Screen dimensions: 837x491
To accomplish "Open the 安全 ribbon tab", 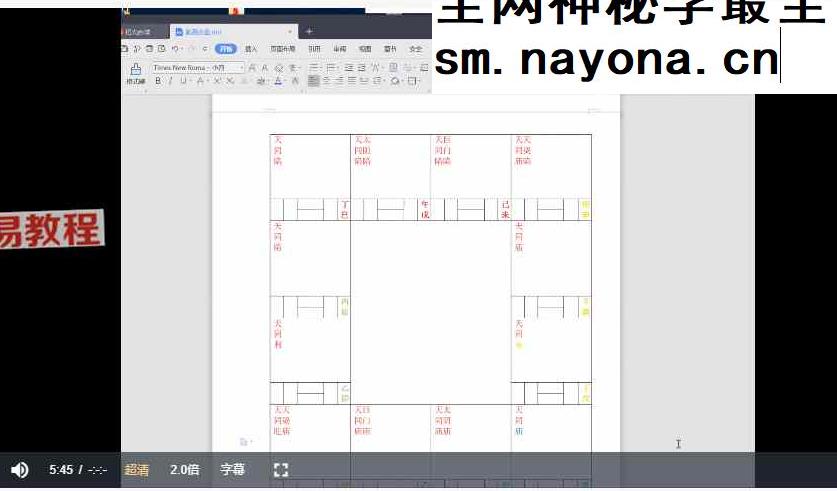I will (416, 49).
